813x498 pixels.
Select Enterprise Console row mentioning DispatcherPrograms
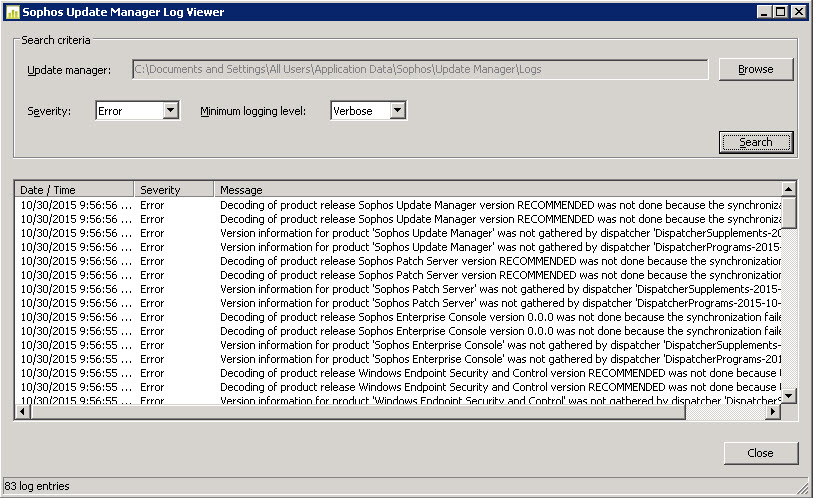click(x=398, y=359)
